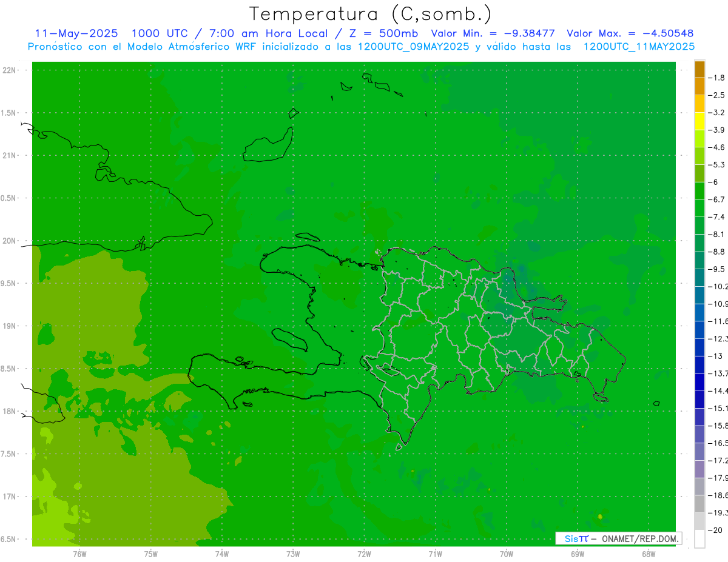Click the swatch between -13 and -13.7
728x562 pixels.
(699, 365)
